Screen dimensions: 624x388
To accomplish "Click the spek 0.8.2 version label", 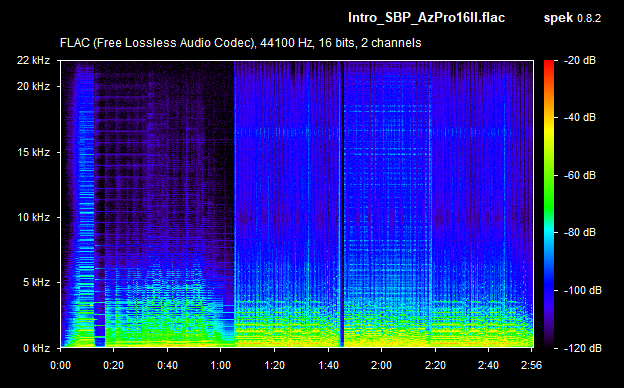I will pos(572,18).
